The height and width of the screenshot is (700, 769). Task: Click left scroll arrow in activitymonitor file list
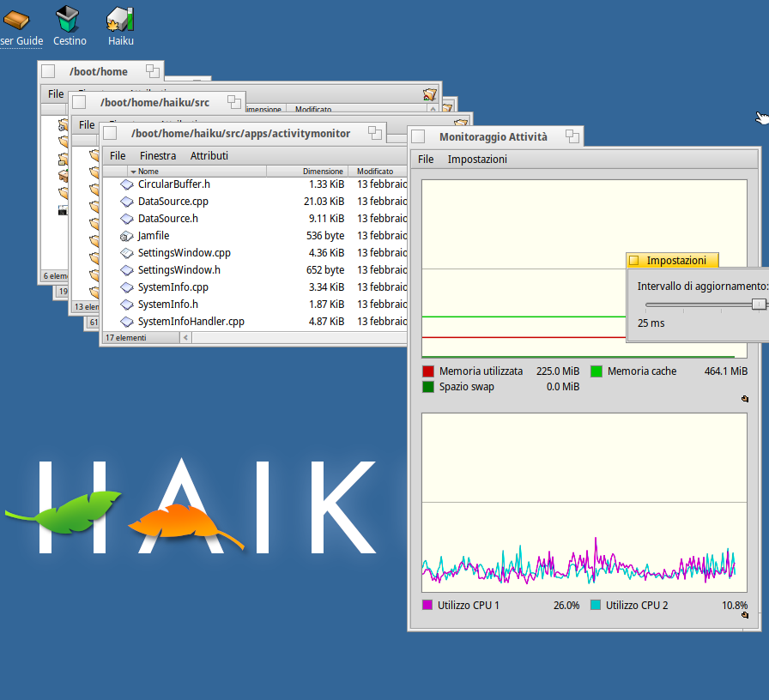tap(186, 338)
